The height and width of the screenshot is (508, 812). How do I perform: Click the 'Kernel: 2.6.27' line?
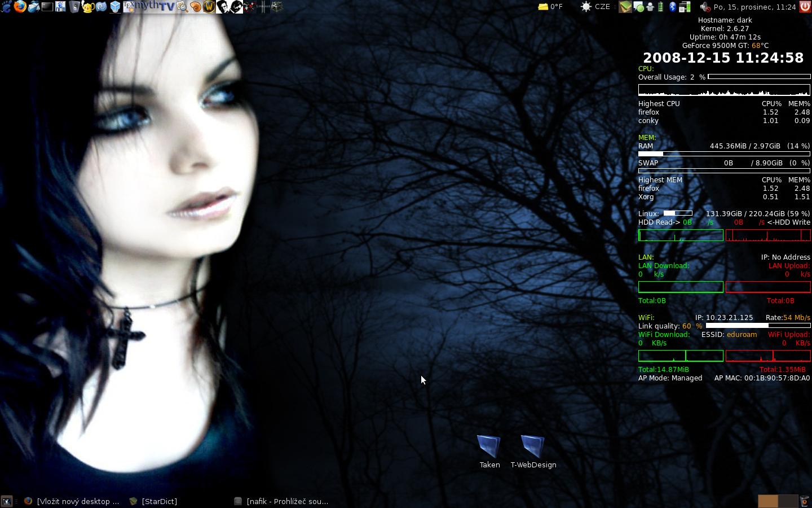725,28
